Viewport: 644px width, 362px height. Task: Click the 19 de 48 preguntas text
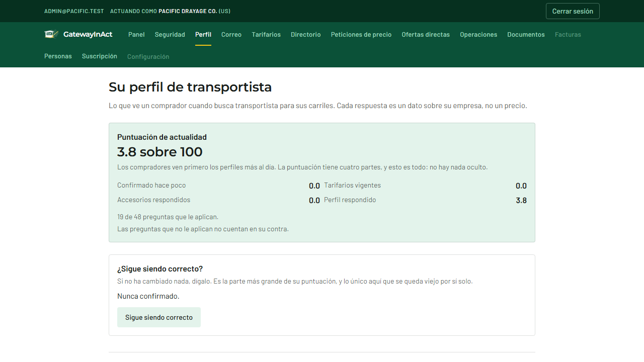tap(168, 217)
